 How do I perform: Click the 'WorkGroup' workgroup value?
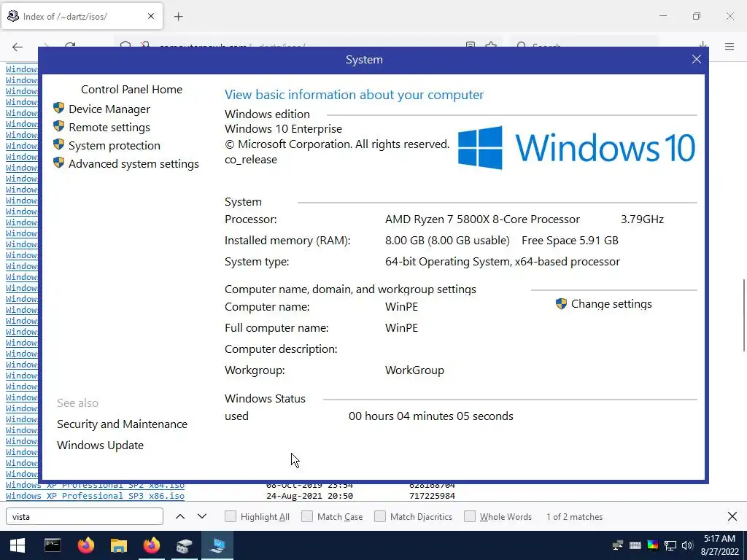pyautogui.click(x=414, y=370)
